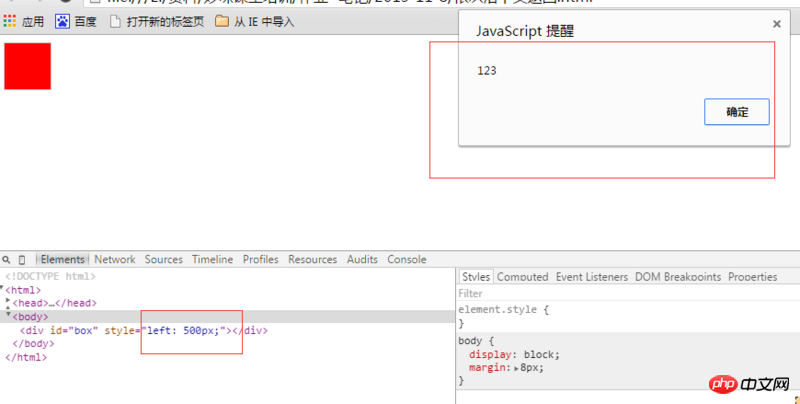Expand the margin shorthand property arrow

(516, 368)
